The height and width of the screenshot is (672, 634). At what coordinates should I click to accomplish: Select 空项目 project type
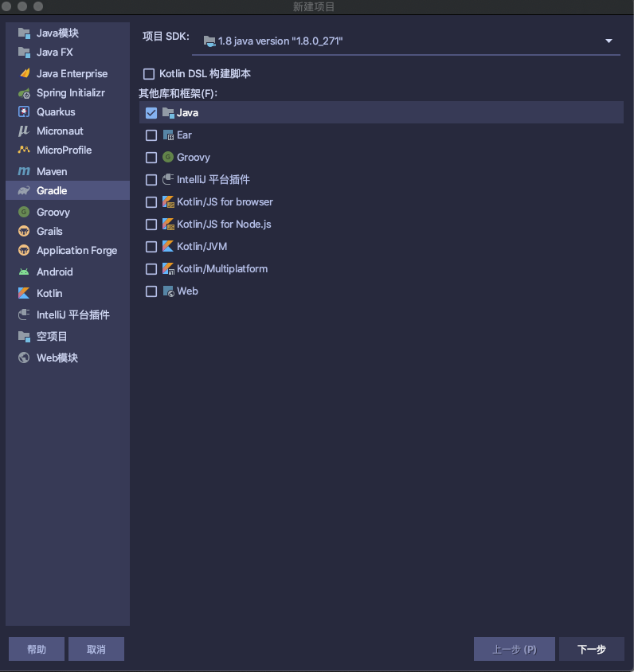[x=68, y=337]
